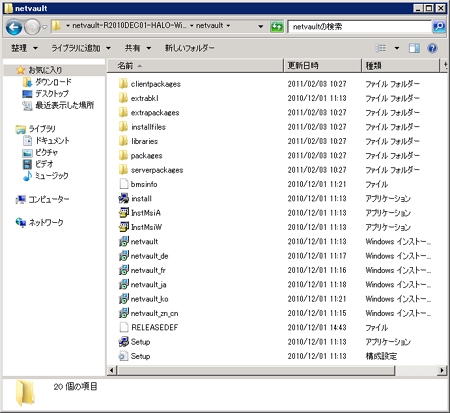Open the ドキュメント library

pyautogui.click(x=52, y=141)
